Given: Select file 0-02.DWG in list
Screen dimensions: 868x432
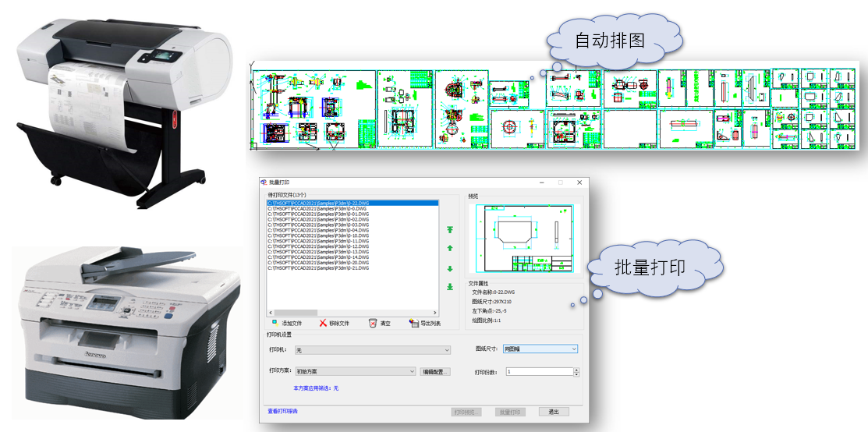Looking at the screenshot, I should point(353,219).
